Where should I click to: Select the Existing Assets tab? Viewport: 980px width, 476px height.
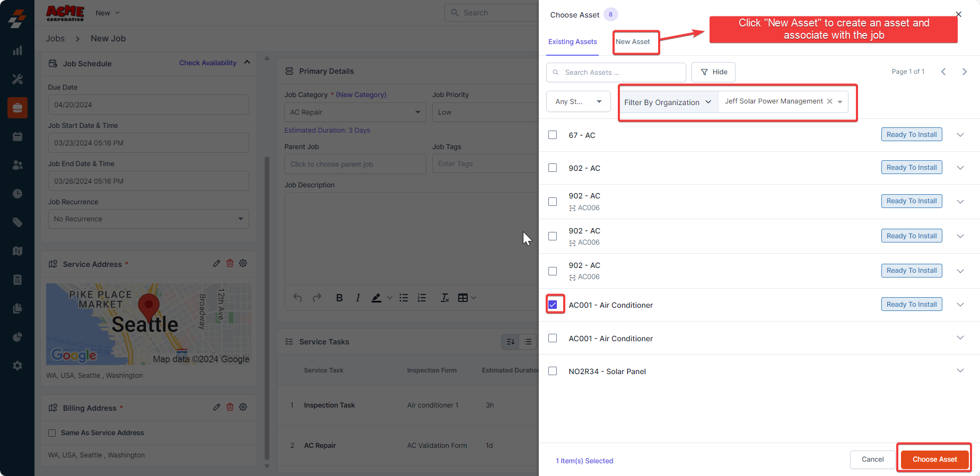pyautogui.click(x=572, y=42)
